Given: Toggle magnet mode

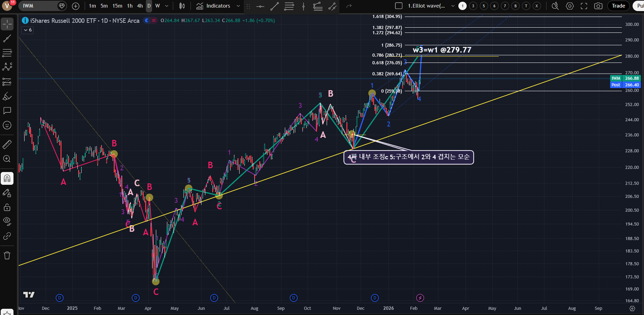Looking at the screenshot, I should pyautogui.click(x=7, y=179).
